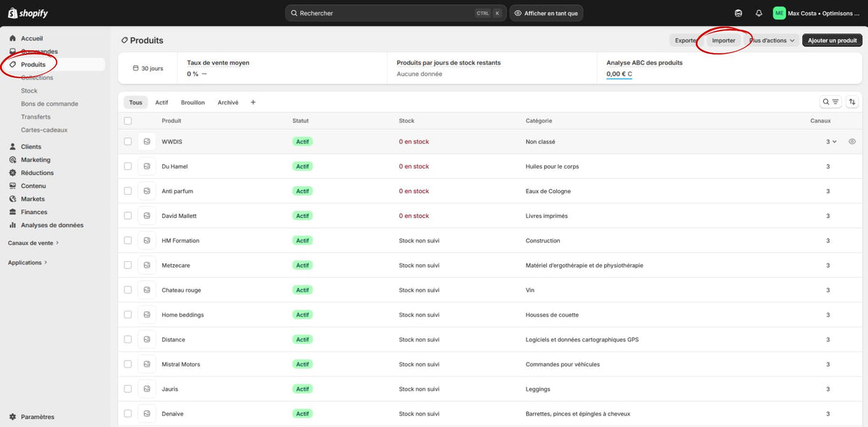Tick the checkbox for David Mallett
The image size is (868, 427).
click(128, 216)
